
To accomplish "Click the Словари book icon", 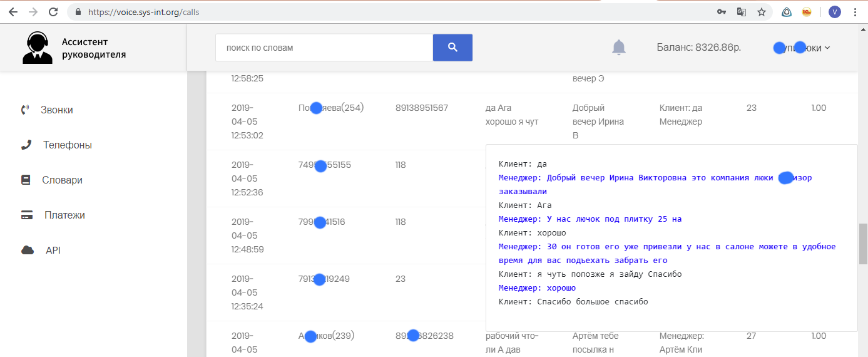I will click(x=26, y=180).
